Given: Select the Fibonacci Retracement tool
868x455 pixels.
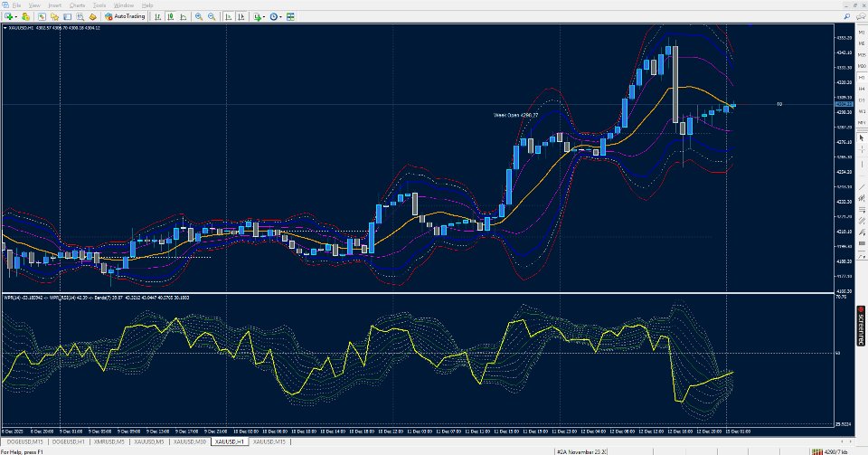Looking at the screenshot, I should click(x=862, y=209).
